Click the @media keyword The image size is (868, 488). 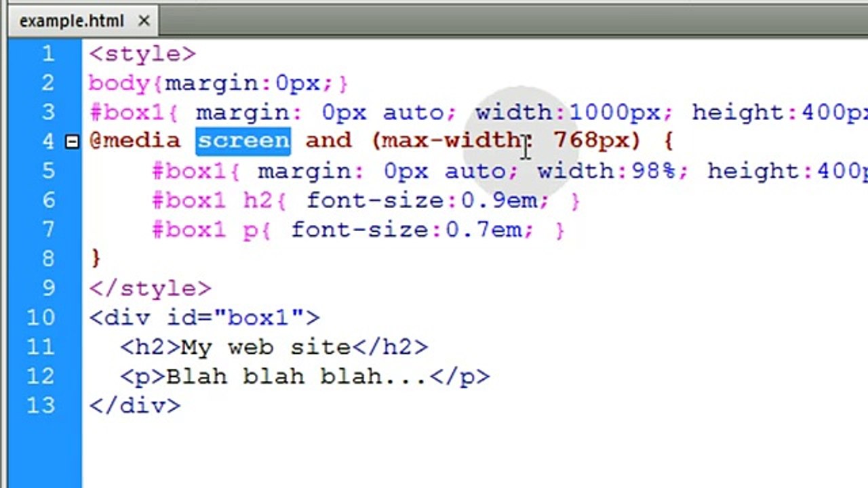136,141
